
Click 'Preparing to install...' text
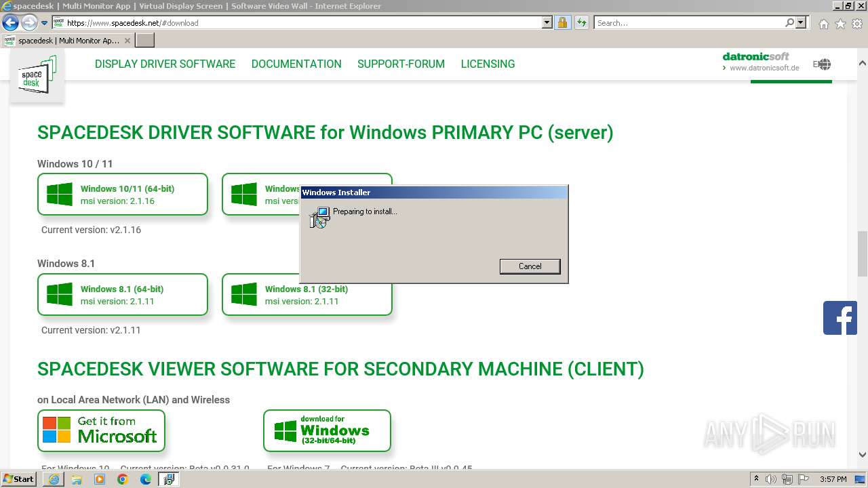(x=365, y=211)
